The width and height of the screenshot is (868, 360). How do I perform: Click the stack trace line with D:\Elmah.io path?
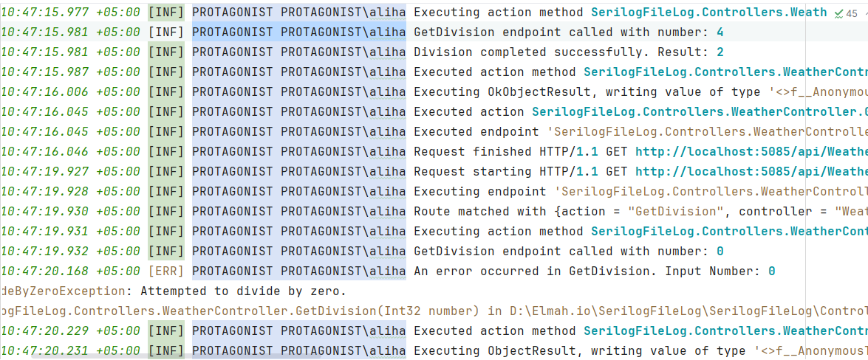click(x=434, y=311)
